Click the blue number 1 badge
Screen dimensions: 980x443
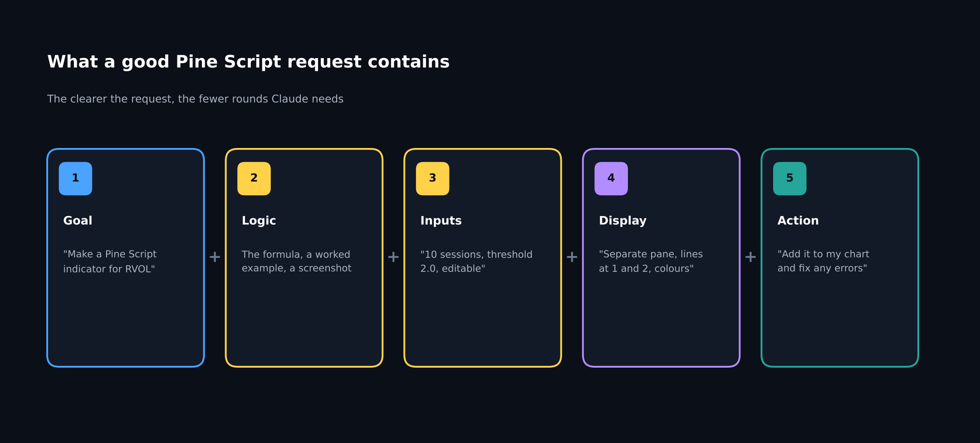75,178
